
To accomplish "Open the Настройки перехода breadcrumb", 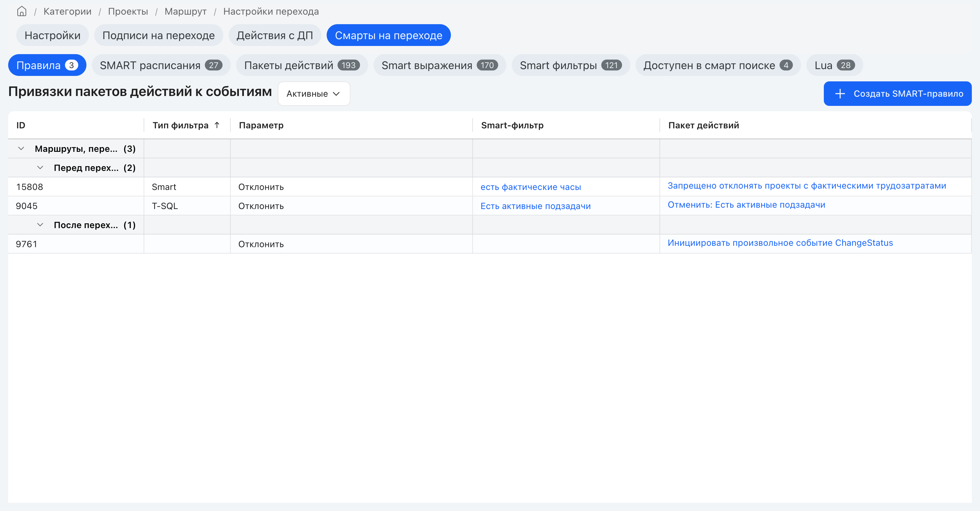I will (x=271, y=12).
